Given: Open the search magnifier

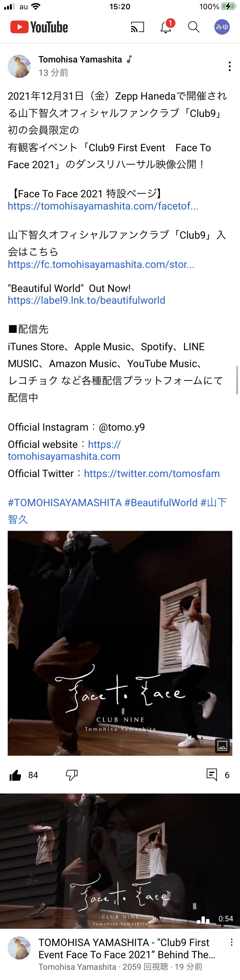Looking at the screenshot, I should coord(194,27).
